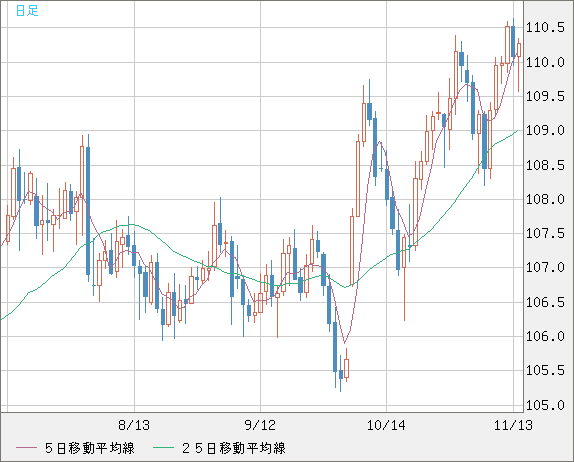Click the 107.0 price axis label
574x462 pixels.
(545, 267)
